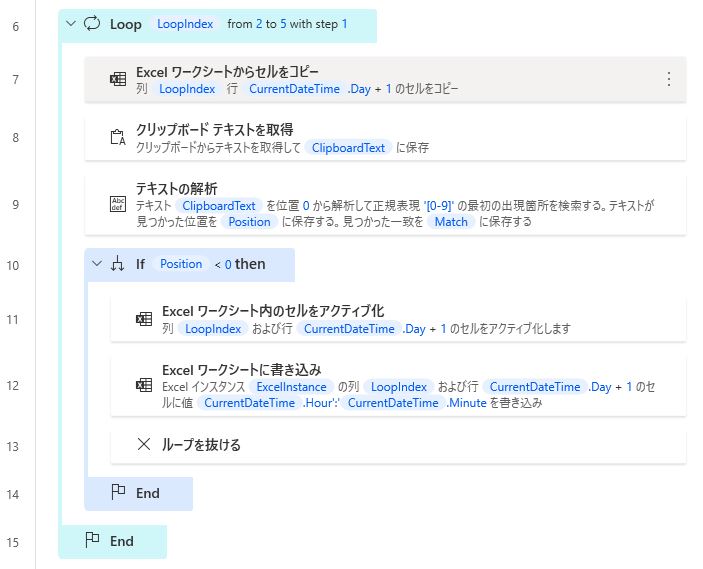Click the Position variable in If condition
The width and height of the screenshot is (703, 569).
tap(181, 264)
